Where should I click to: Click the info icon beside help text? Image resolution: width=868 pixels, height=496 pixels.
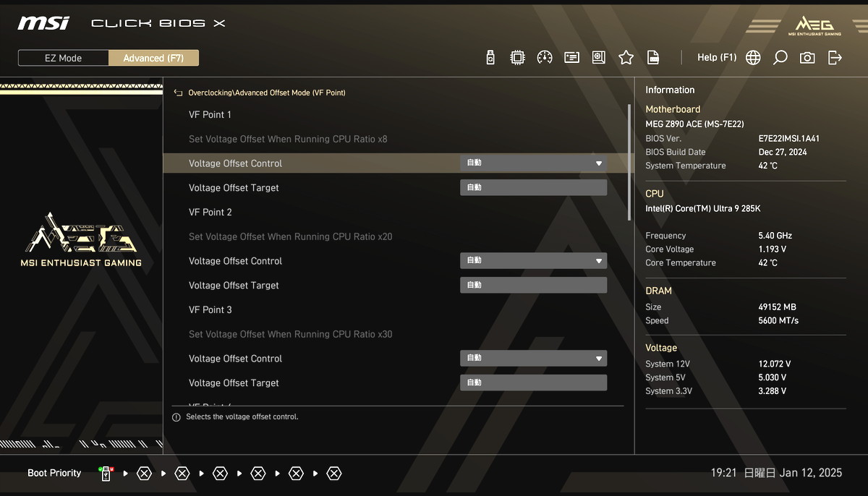176,417
